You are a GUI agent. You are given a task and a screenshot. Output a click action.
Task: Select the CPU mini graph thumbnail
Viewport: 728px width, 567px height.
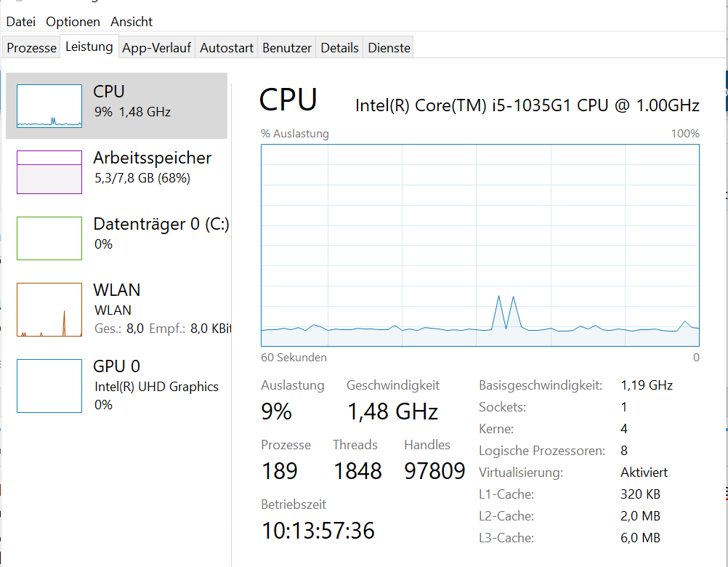(x=49, y=106)
